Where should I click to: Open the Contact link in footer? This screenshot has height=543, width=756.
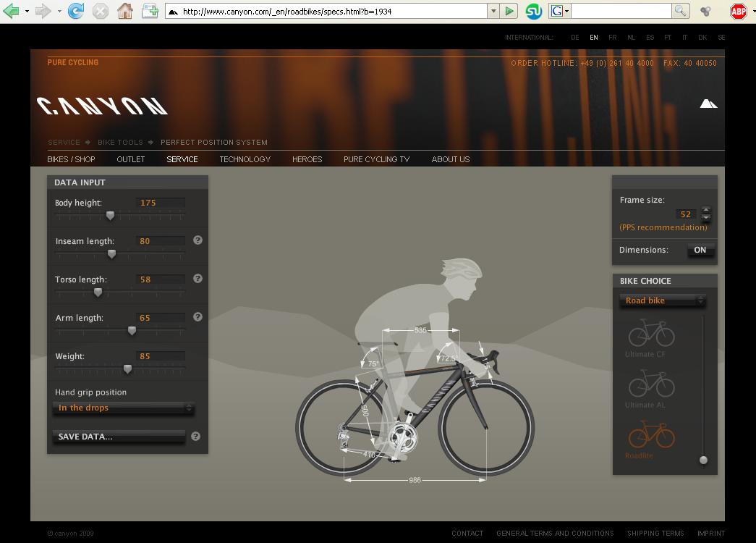[x=467, y=534]
